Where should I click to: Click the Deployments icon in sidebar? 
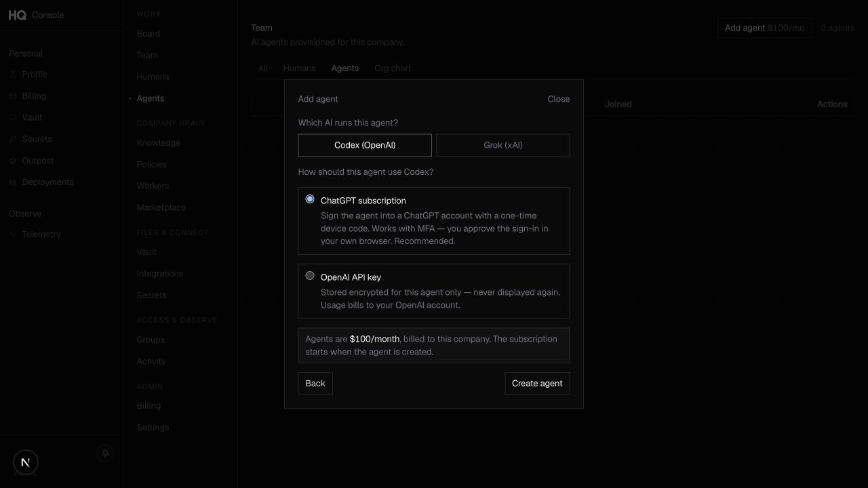coord(12,182)
